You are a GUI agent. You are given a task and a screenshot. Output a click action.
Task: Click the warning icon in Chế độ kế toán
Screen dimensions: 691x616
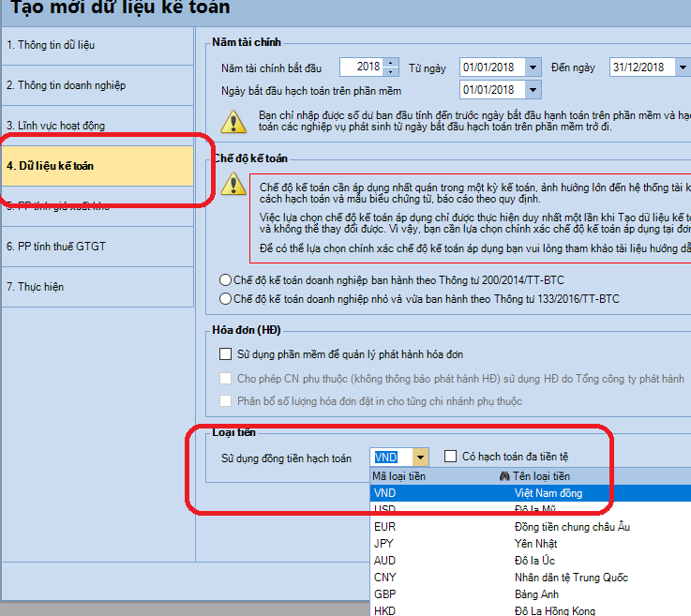233,184
